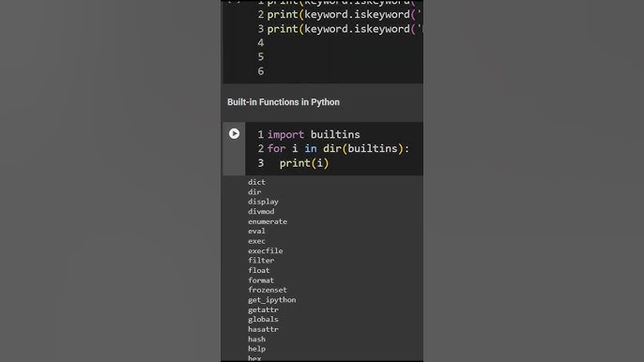This screenshot has height=362, width=644.
Task: Click the execfile output text
Action: 266,250
